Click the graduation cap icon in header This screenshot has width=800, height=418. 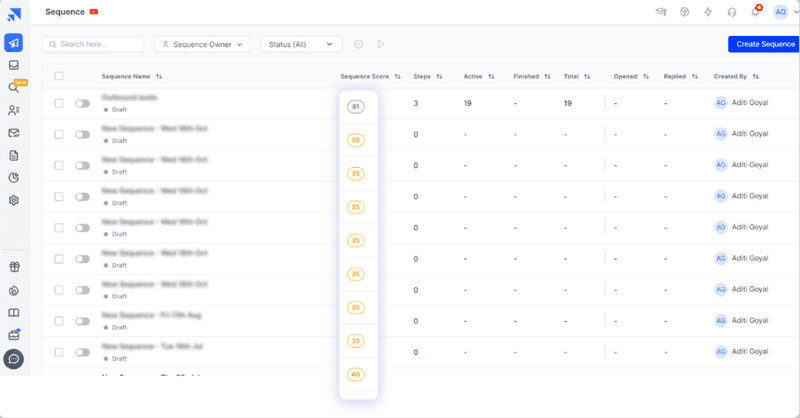click(x=661, y=12)
